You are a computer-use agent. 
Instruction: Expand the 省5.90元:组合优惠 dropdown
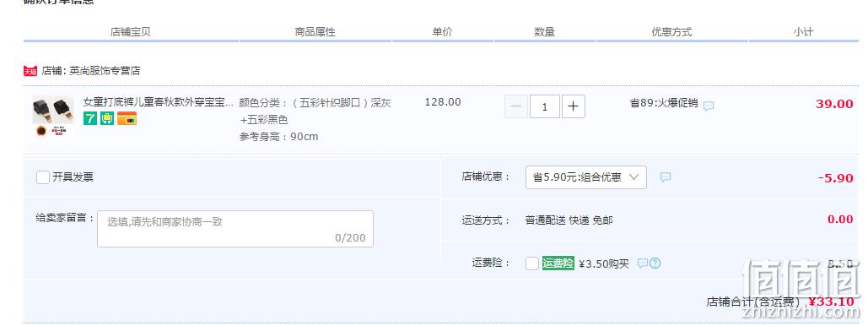(x=585, y=177)
